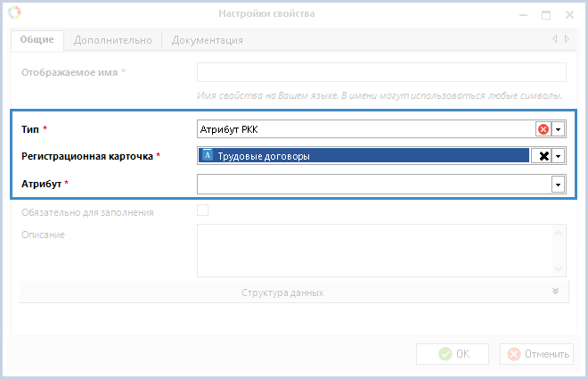Screen dimensions: 588x379
Task: Click the Отменить button
Action: 536,353
